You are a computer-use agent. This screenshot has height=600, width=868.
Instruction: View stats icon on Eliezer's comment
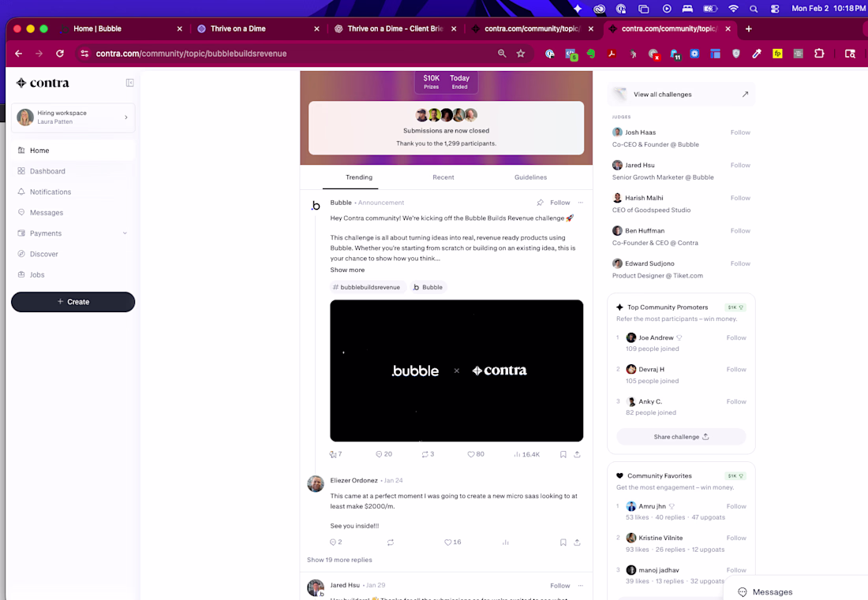[505, 542]
